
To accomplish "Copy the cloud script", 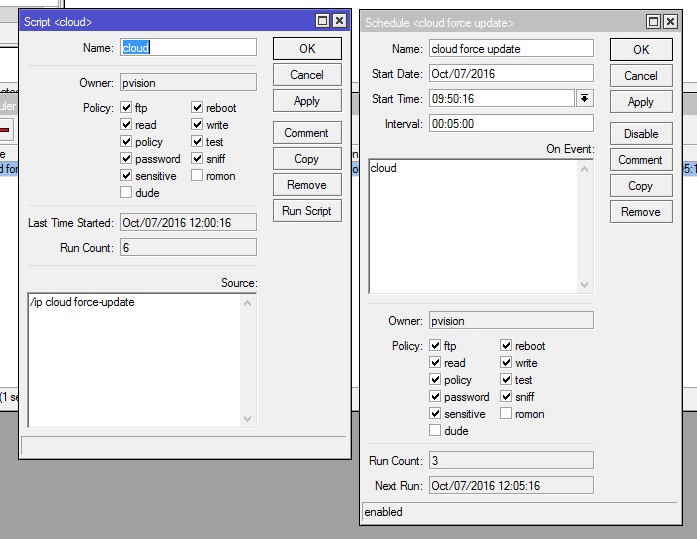I will pyautogui.click(x=307, y=159).
